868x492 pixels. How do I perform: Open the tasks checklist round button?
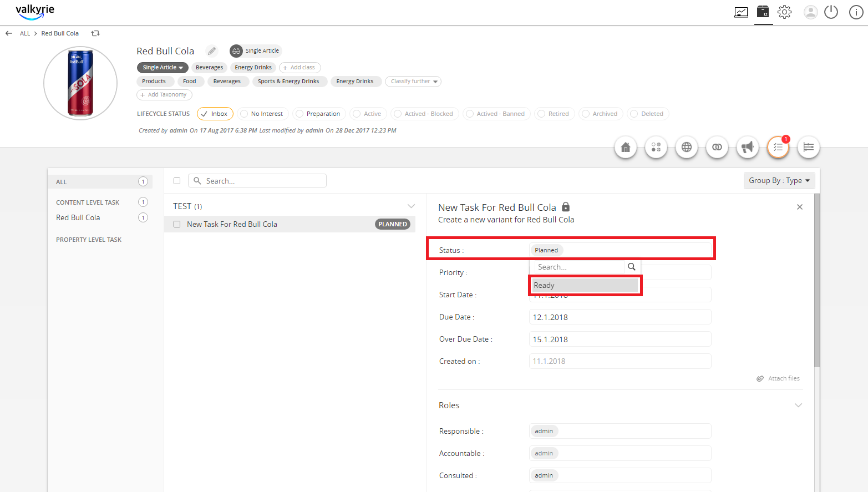(778, 147)
